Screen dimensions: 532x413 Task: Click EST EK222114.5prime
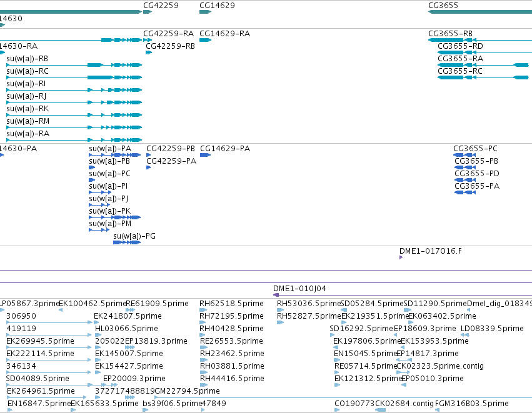point(41,354)
